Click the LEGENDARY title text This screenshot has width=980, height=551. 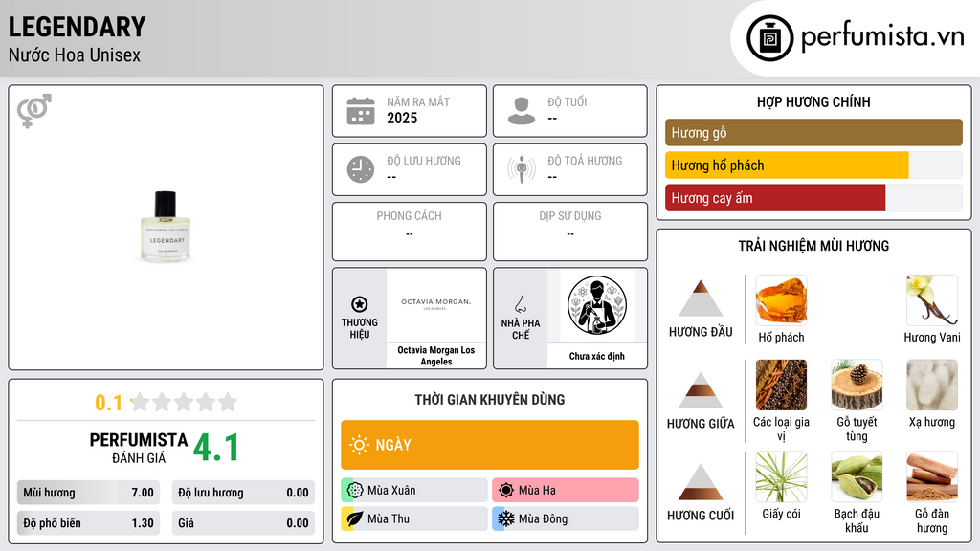[77, 27]
